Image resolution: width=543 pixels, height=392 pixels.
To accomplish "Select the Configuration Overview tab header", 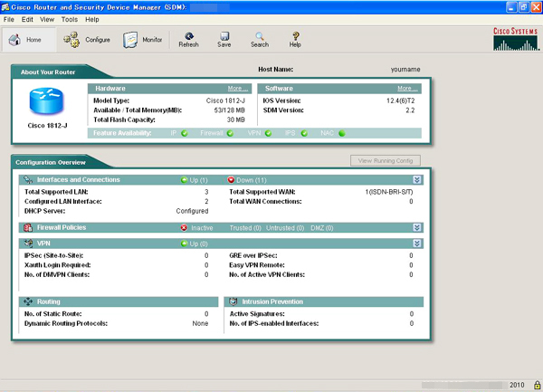I will tap(51, 162).
